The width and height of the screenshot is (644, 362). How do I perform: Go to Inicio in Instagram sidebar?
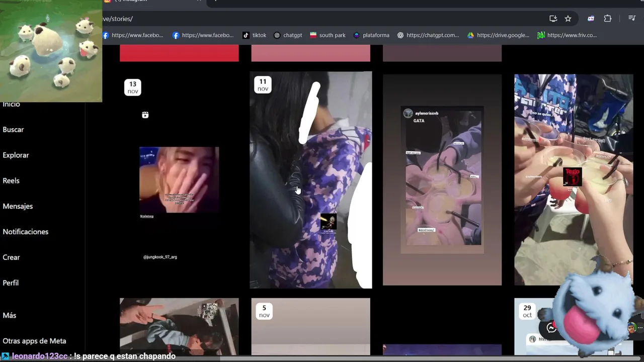(11, 104)
